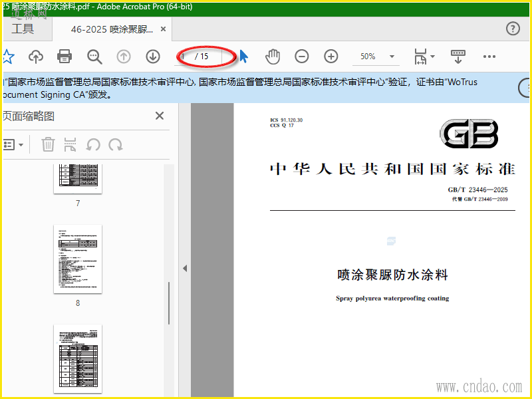Choose the selection arrow tool
This screenshot has width=532, height=399.
click(x=243, y=57)
